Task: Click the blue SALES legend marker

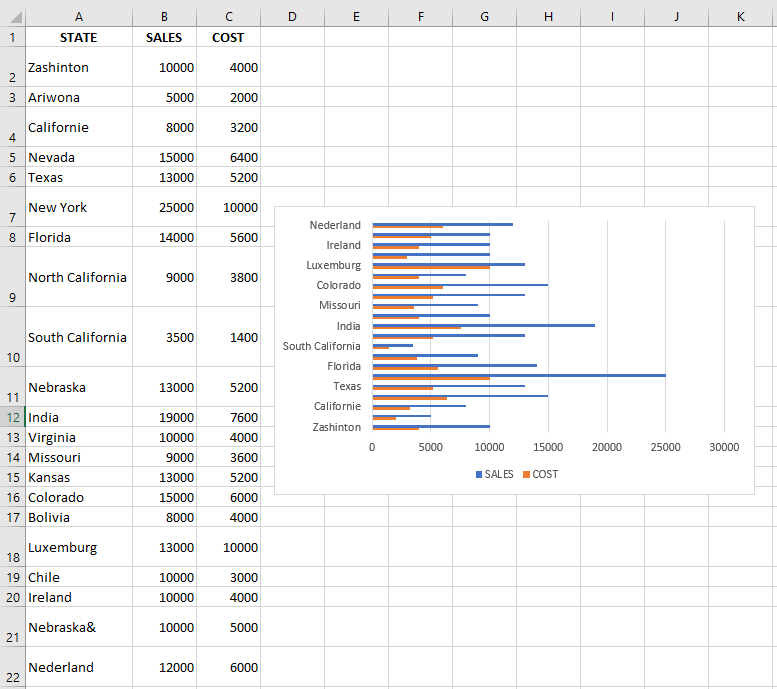Action: 479,474
